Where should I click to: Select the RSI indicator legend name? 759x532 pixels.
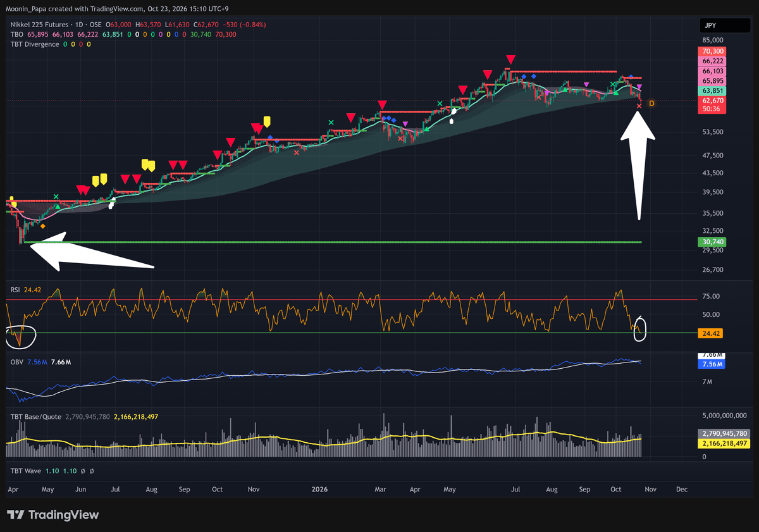point(16,290)
